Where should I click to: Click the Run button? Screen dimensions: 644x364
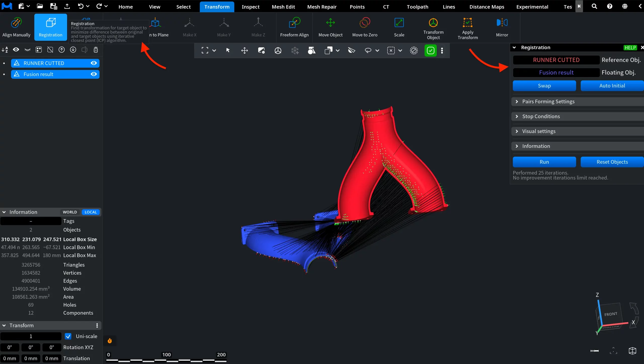pos(544,162)
